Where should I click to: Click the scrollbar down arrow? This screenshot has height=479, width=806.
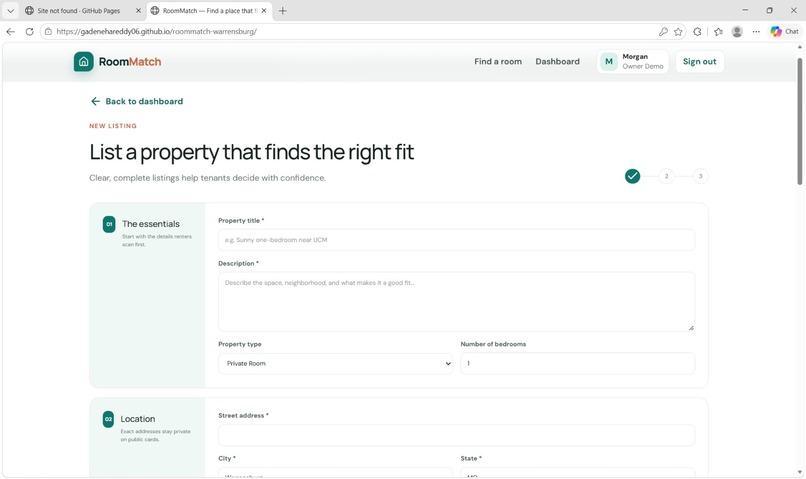coord(799,472)
